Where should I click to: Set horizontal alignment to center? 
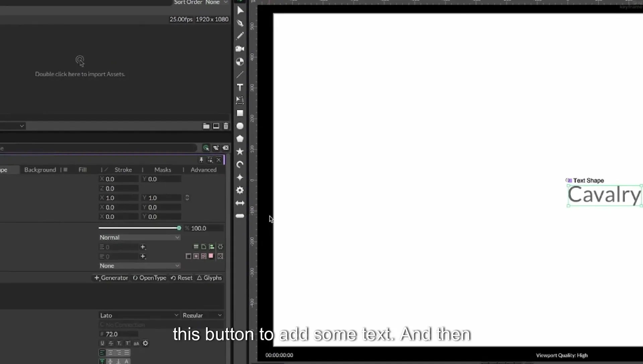(111, 353)
